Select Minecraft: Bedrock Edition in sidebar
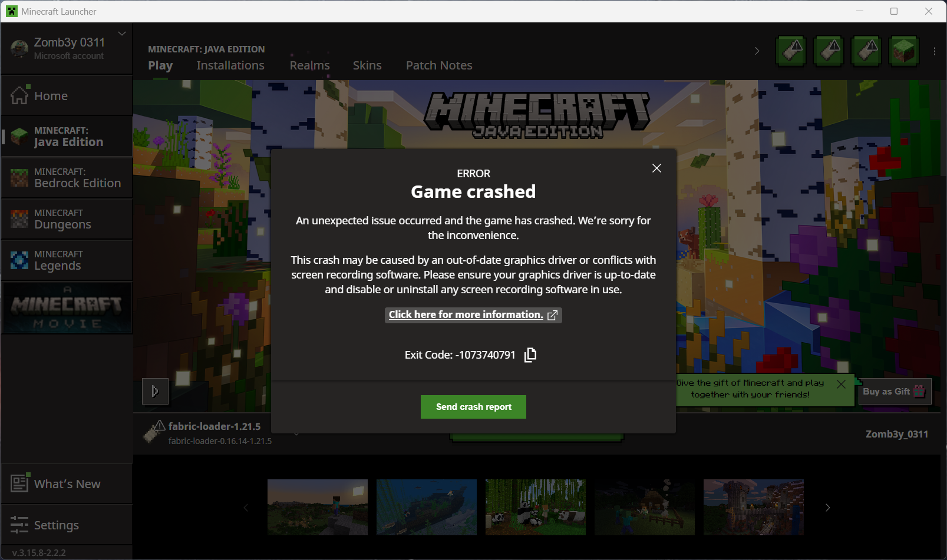This screenshot has height=560, width=947. click(67, 178)
